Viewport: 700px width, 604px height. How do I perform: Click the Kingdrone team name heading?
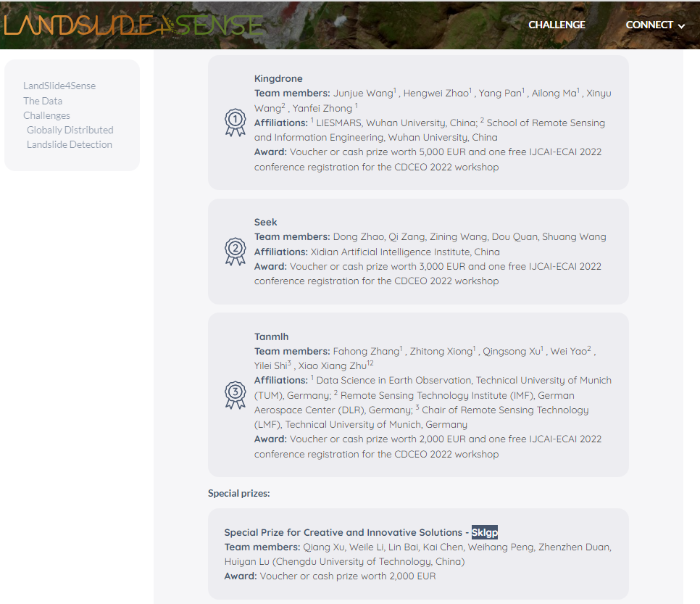tap(278, 78)
